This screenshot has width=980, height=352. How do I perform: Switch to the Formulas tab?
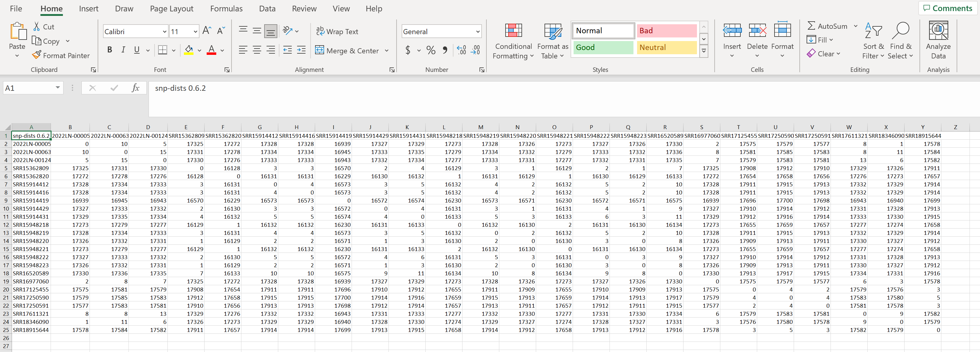point(226,8)
